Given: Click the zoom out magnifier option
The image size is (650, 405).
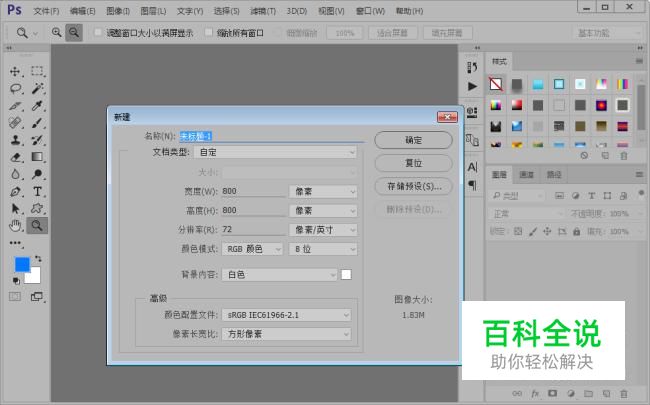Looking at the screenshot, I should tap(74, 32).
